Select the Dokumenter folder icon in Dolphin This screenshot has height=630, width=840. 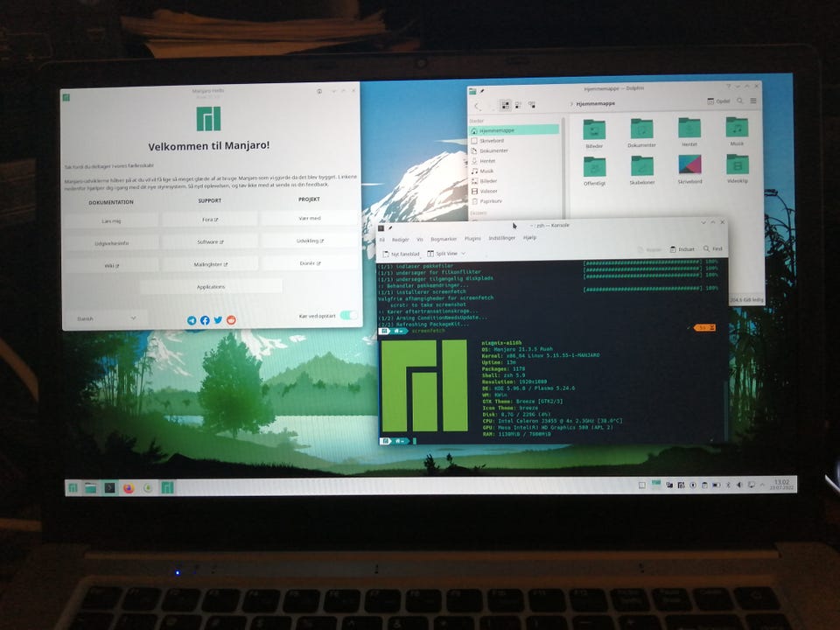(x=641, y=129)
